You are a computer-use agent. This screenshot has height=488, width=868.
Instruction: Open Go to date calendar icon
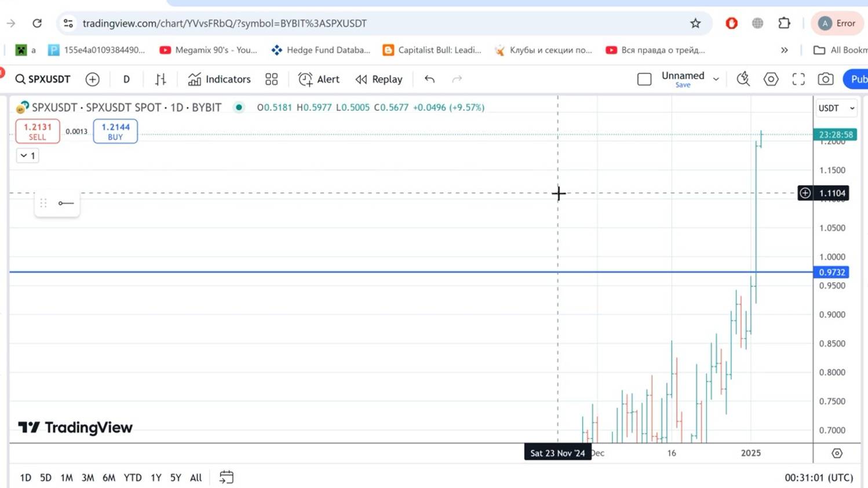[227, 478]
